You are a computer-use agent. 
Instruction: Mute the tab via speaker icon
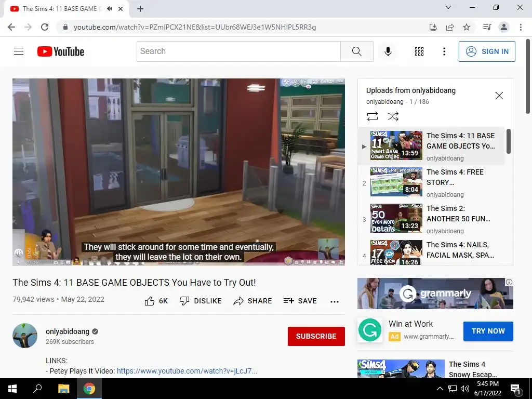(109, 9)
